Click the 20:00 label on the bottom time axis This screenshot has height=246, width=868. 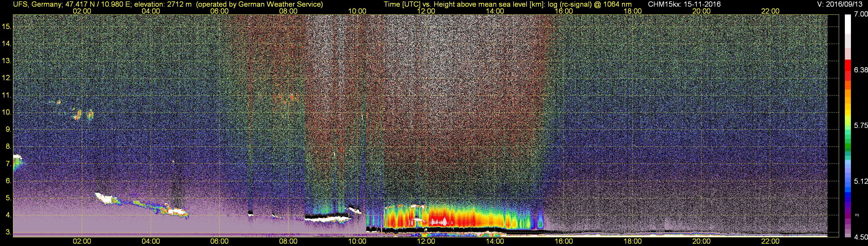[702, 241]
